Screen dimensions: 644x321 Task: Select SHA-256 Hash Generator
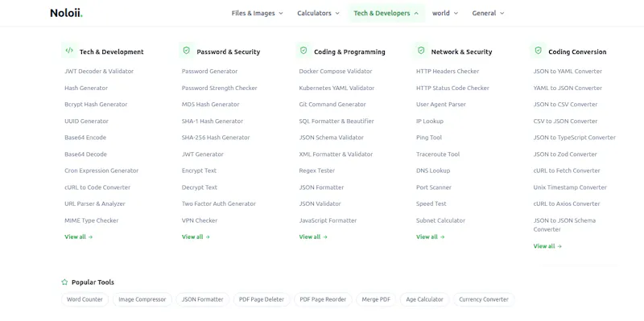click(216, 138)
